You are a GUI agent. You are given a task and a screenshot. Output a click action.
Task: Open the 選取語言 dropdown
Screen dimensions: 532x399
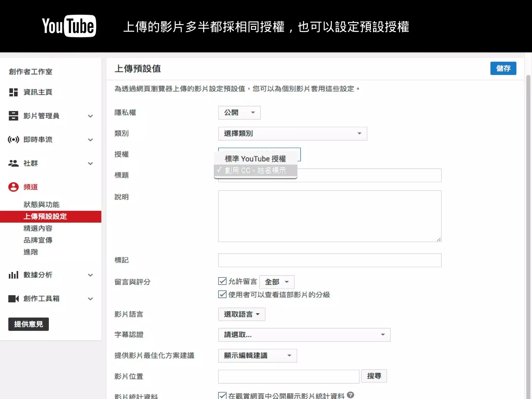pos(242,314)
